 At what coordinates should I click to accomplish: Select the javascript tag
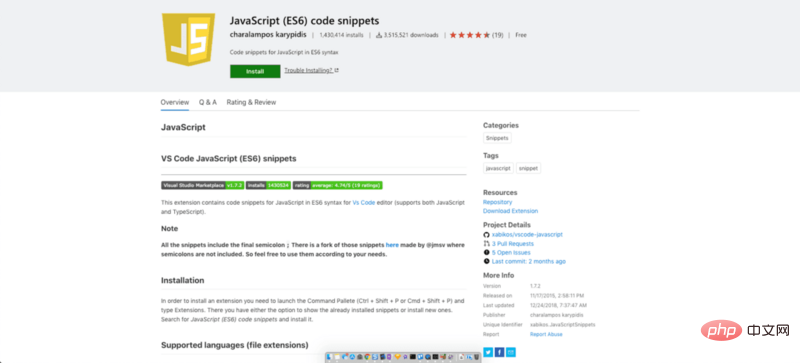click(x=498, y=168)
